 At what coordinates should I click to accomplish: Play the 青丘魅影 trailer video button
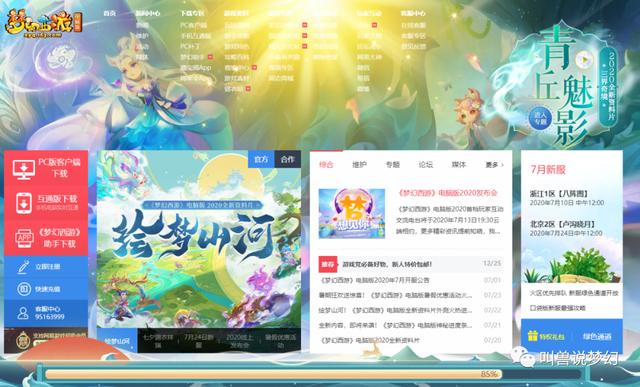pos(584,60)
